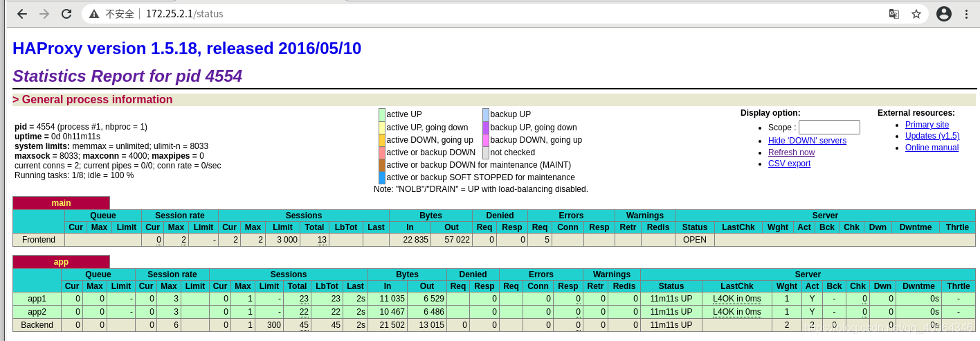Viewport: 980px width, 341px height.
Task: Open the user profile avatar icon
Action: 944,14
